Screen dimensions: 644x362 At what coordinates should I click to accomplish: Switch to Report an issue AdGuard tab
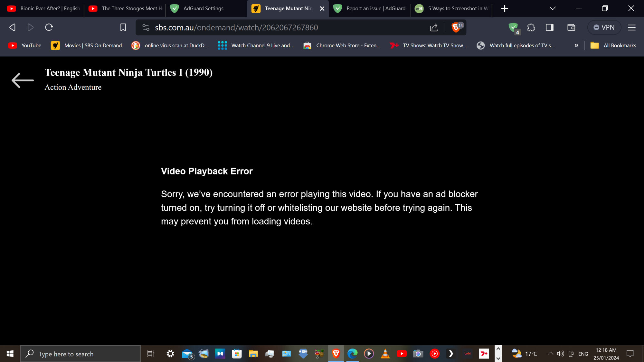[375, 8]
